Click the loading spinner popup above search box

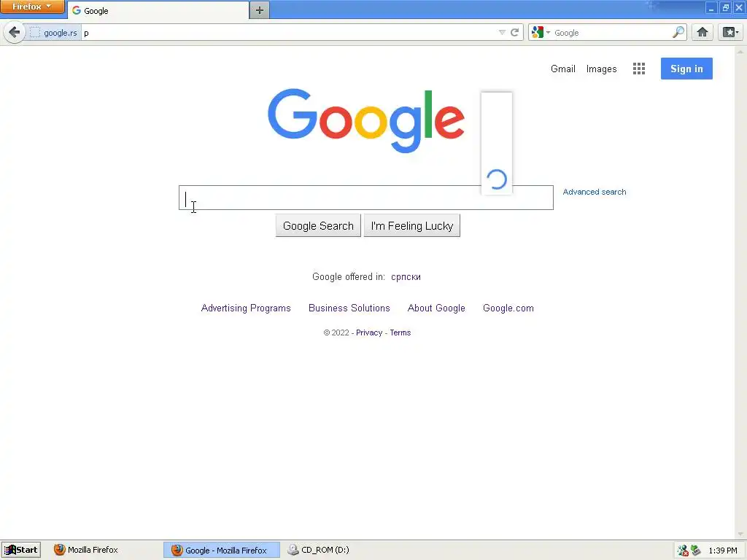[x=496, y=144]
